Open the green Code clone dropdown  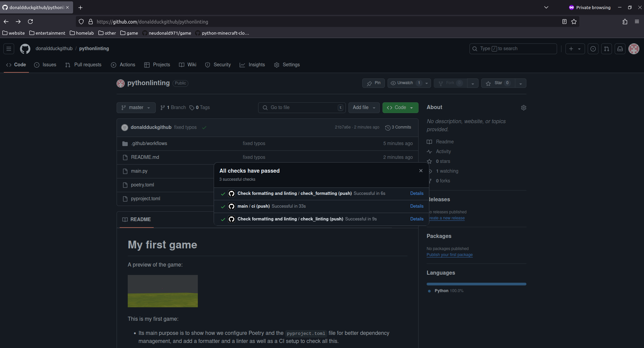click(400, 108)
